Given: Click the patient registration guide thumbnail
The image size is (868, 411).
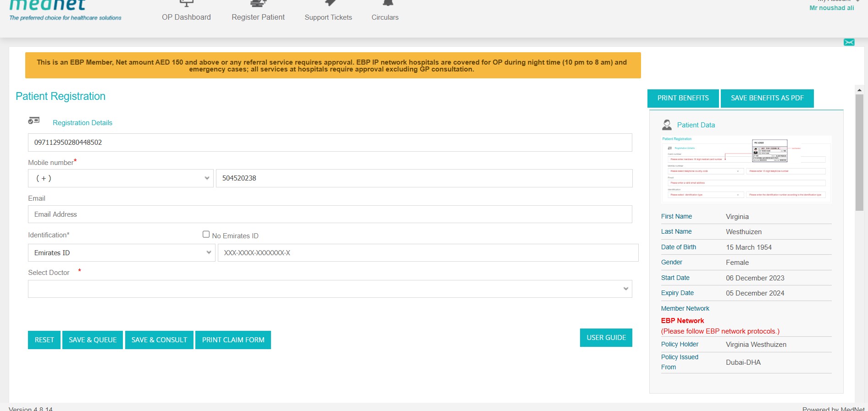Looking at the screenshot, I should pos(746,169).
